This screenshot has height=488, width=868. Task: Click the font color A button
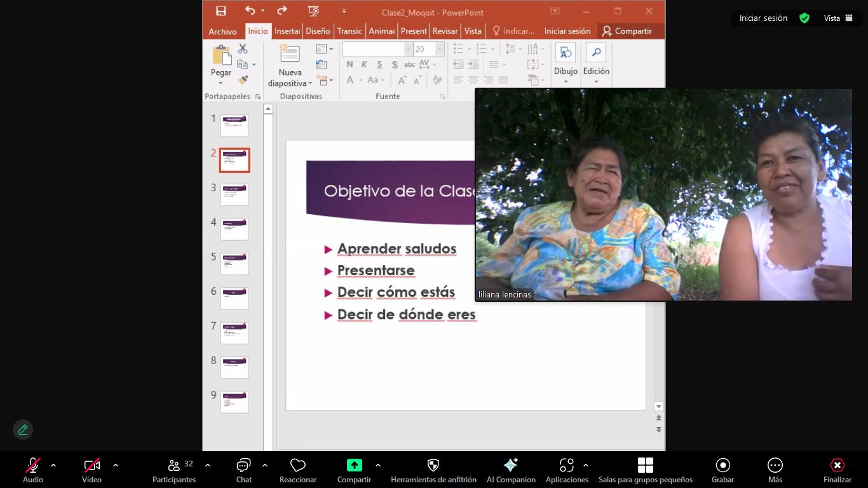pyautogui.click(x=350, y=80)
